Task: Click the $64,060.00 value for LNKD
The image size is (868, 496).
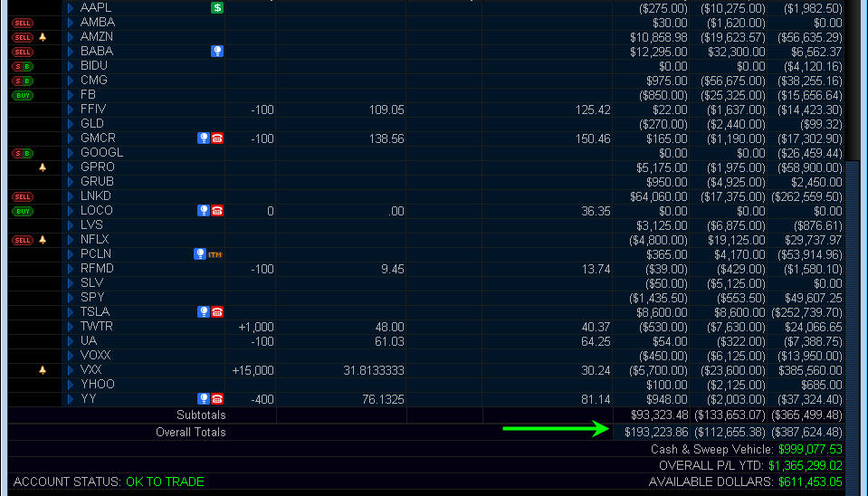Action: (659, 196)
